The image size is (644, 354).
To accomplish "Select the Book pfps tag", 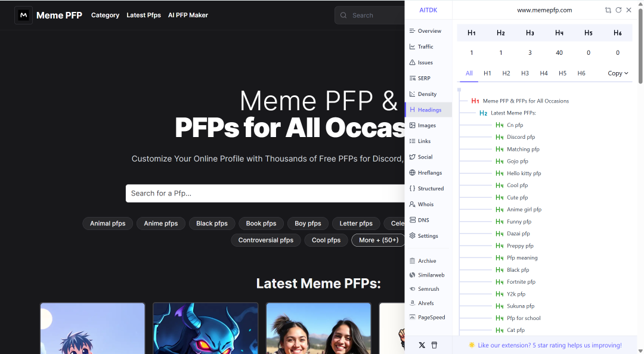I will (261, 223).
